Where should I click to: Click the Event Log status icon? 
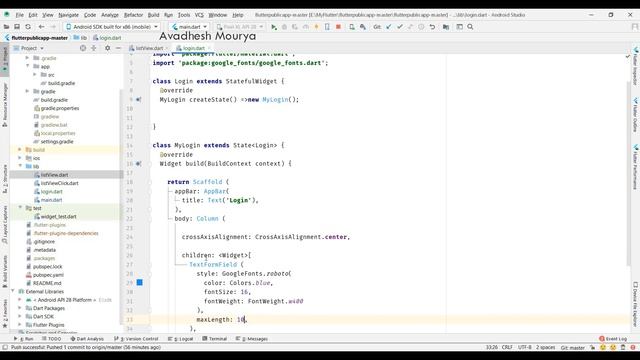[613, 339]
